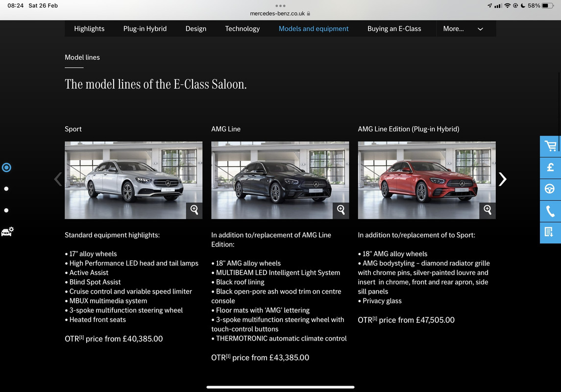The image size is (561, 392).
Task: Open the Plug-in Hybrid tab
Action: [145, 28]
